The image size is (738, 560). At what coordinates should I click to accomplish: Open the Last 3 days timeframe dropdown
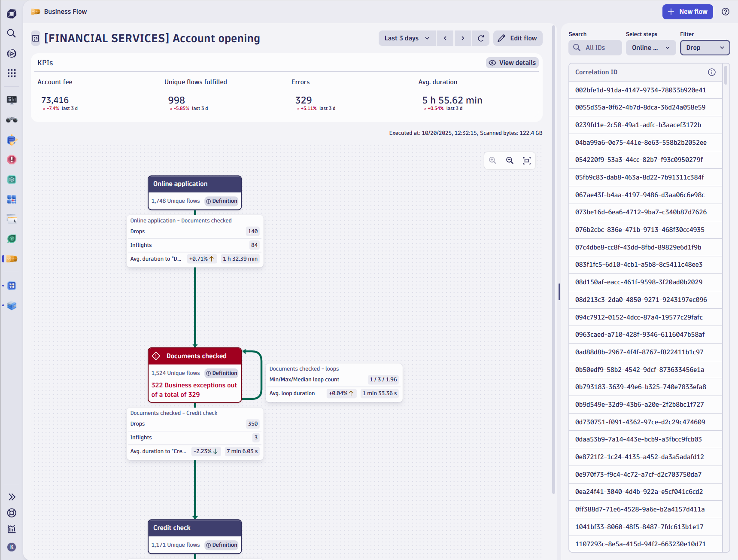pos(407,38)
